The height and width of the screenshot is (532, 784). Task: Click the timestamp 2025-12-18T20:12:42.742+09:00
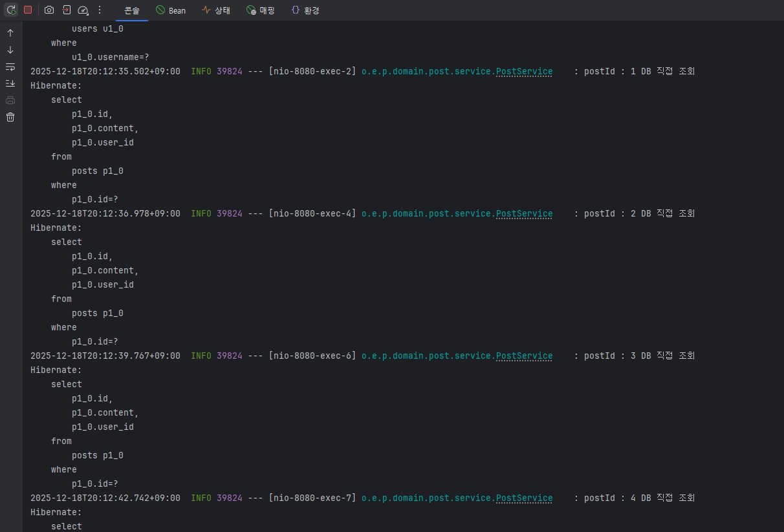(x=105, y=498)
